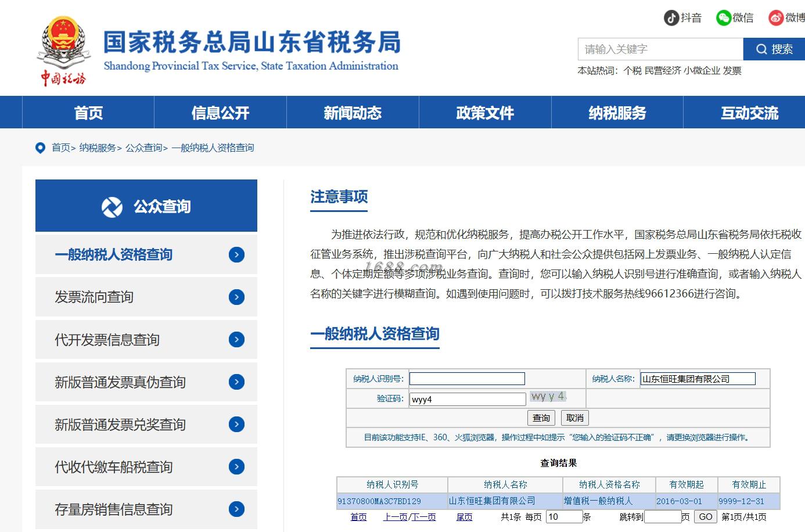Select sidebar item 发票流向查询
Viewport: 805px width, 532px height.
[146, 297]
